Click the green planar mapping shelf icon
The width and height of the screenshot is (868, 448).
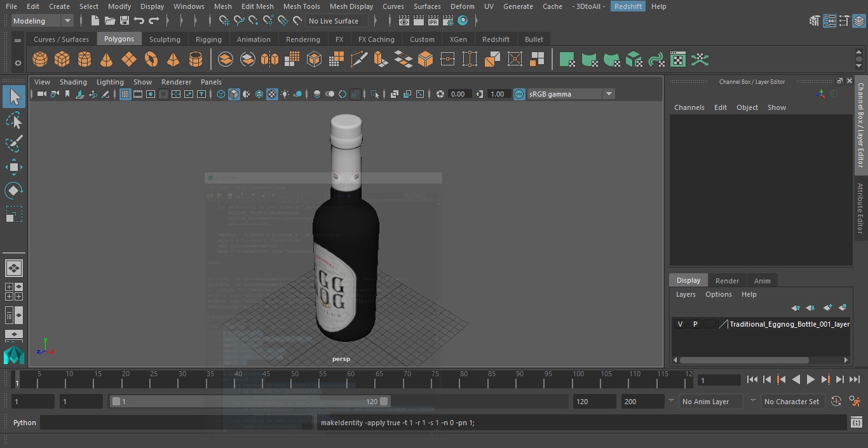click(x=567, y=60)
